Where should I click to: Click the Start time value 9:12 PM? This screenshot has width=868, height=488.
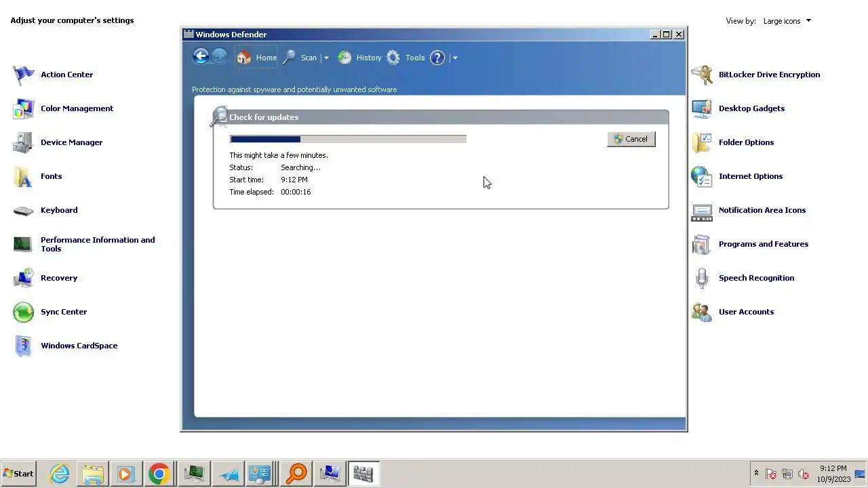pos(294,180)
